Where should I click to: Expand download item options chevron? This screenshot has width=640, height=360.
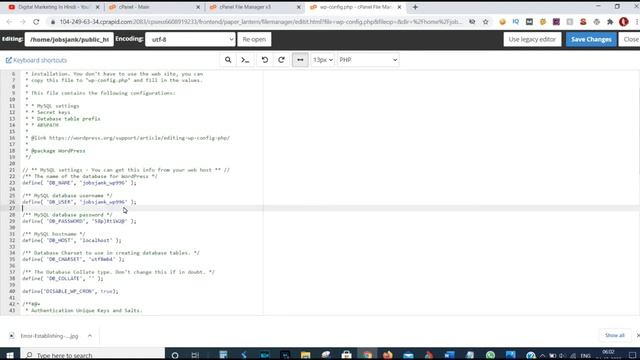(90, 336)
